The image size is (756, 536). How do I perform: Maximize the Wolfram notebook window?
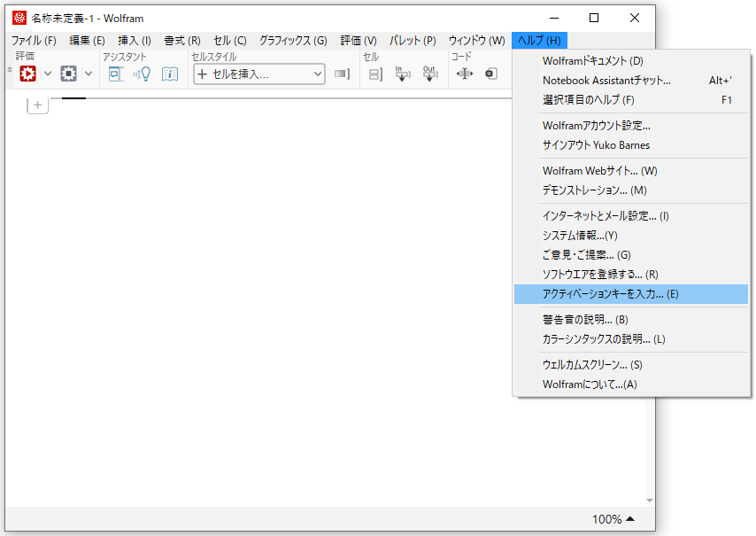coord(594,18)
